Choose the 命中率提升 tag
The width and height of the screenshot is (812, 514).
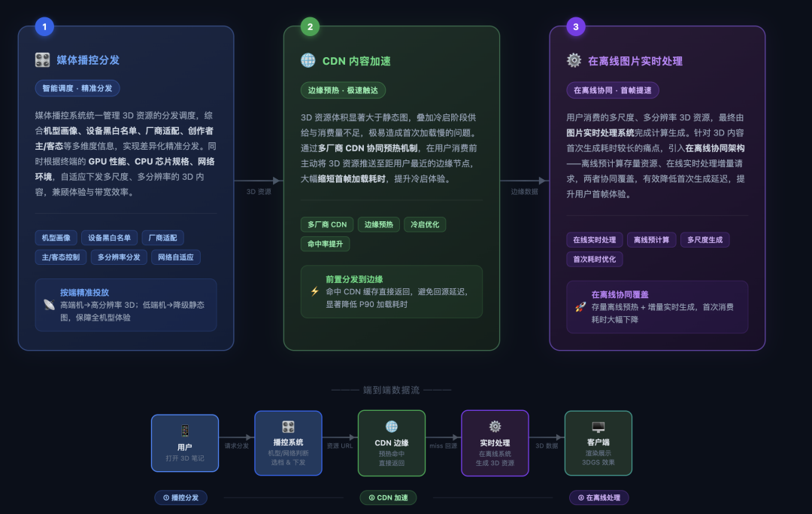326,244
